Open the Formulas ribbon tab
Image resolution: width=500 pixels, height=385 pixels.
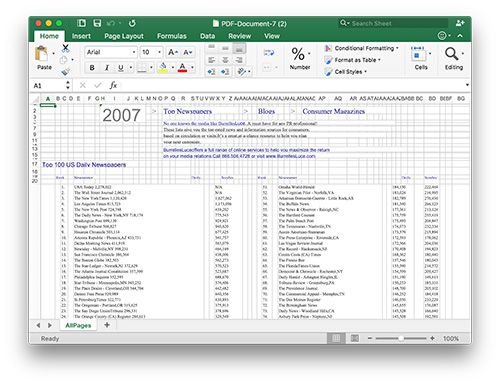(172, 36)
